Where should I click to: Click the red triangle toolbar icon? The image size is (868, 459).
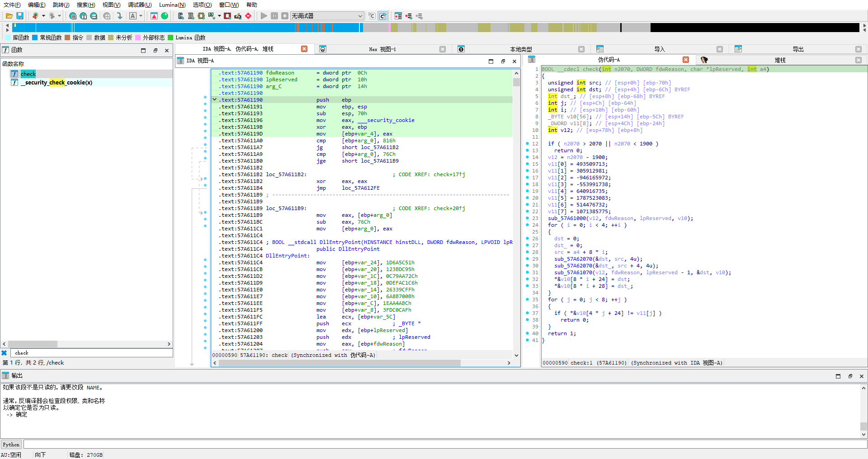tap(154, 16)
